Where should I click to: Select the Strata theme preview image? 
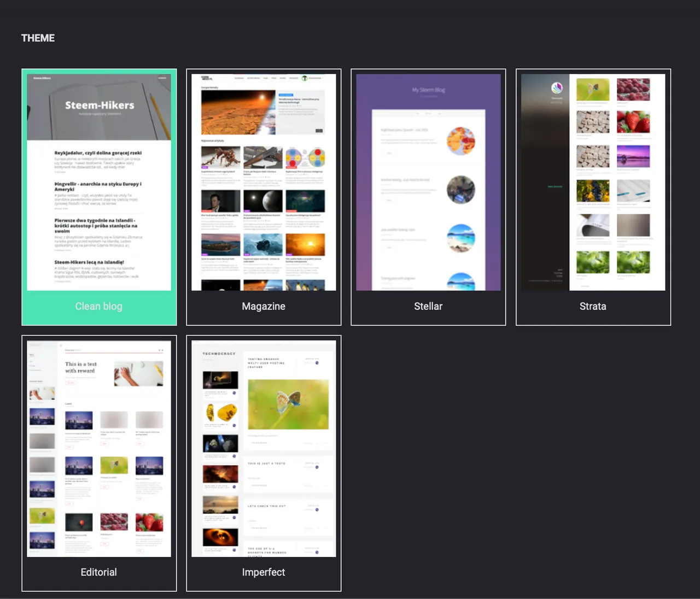coord(593,182)
